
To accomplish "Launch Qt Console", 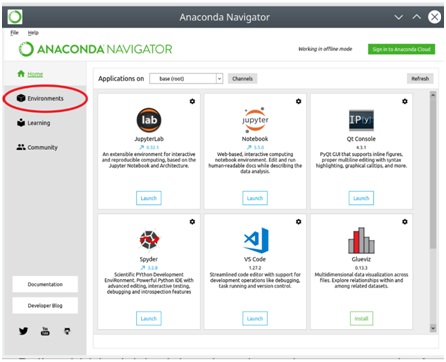I will 361,198.
